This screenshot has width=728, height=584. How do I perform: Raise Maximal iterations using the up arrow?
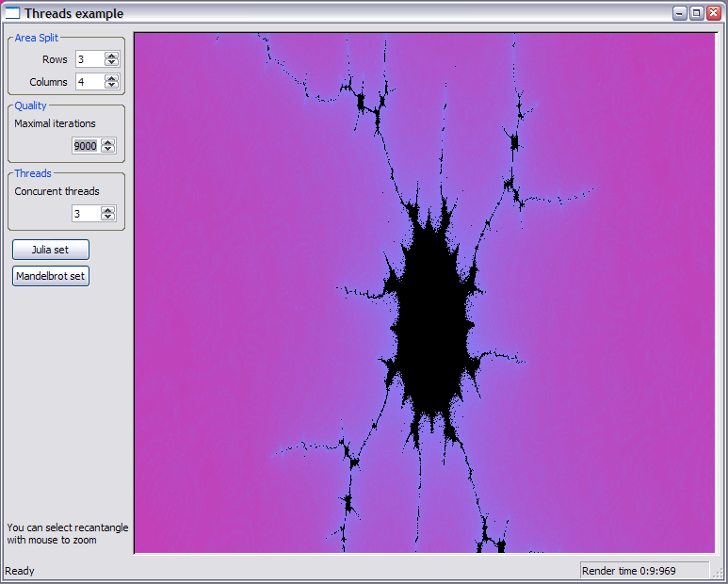click(x=107, y=142)
